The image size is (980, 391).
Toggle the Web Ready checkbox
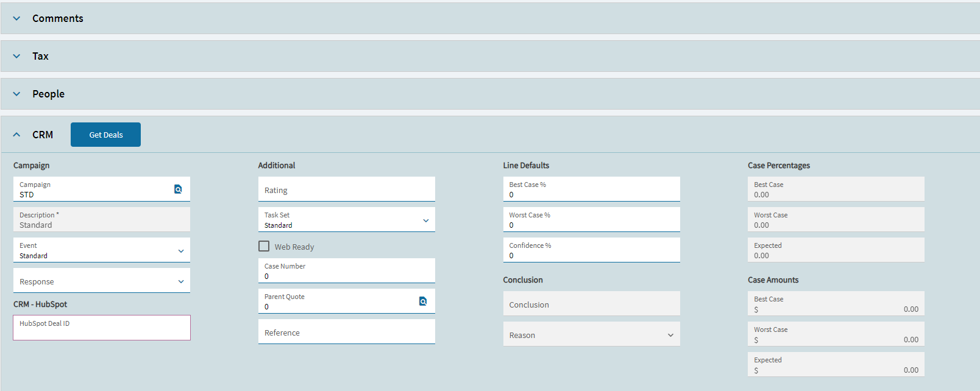[x=264, y=246]
